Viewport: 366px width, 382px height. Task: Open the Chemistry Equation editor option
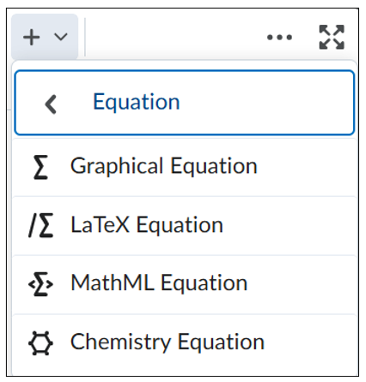pyautogui.click(x=184, y=343)
